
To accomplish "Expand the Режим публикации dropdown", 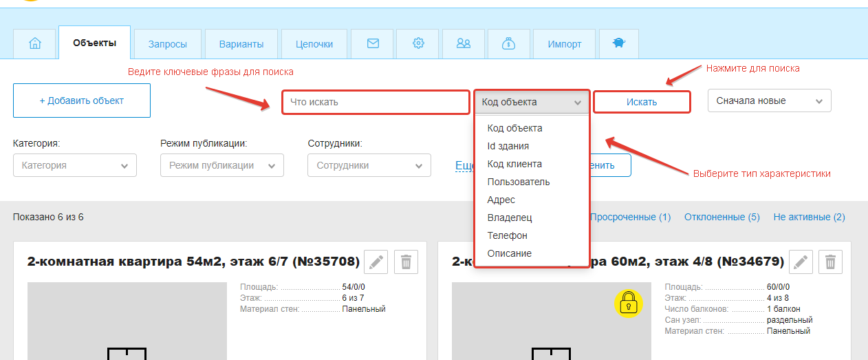I will (x=221, y=165).
